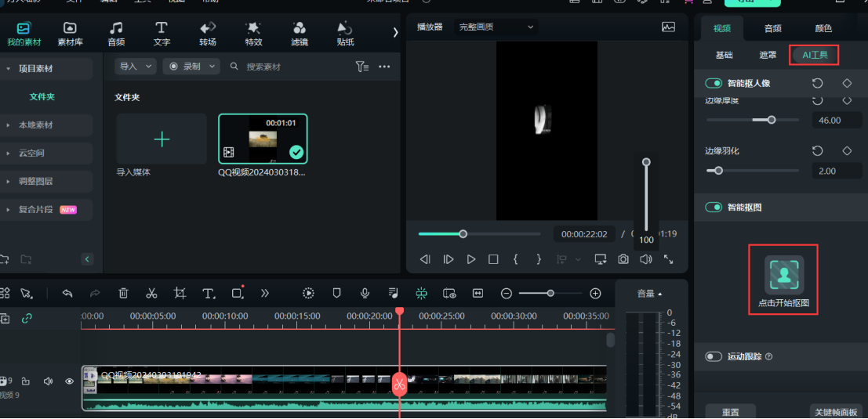The width and height of the screenshot is (868, 419).
Task: Select the crop tool in timeline toolbar
Action: [x=180, y=293]
